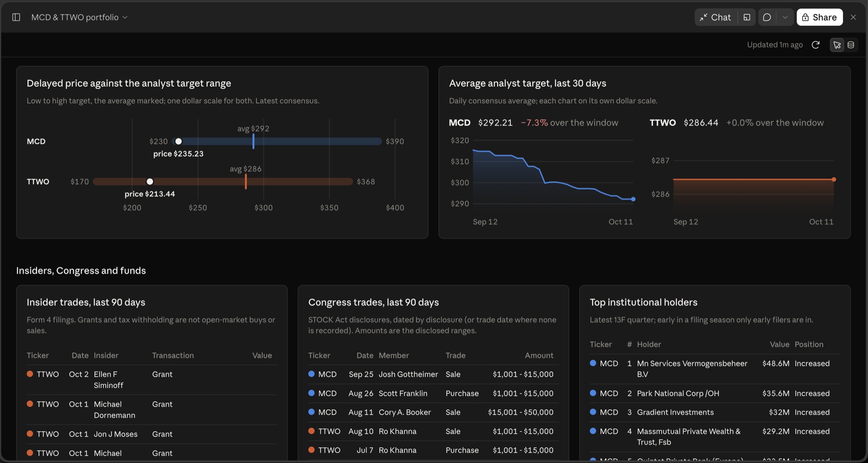Click the TTWO price marker dot
868x463 pixels.
(x=150, y=182)
